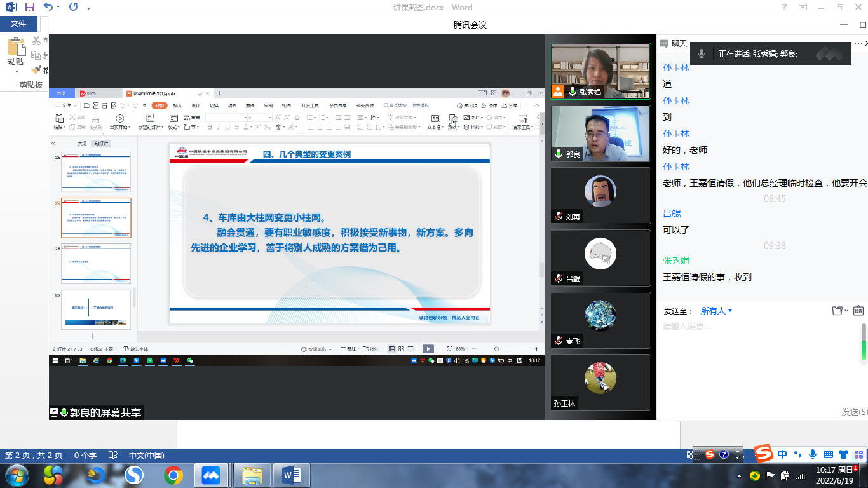Click the 中文(中国) language indicator
868x488 pixels.
tap(146, 455)
